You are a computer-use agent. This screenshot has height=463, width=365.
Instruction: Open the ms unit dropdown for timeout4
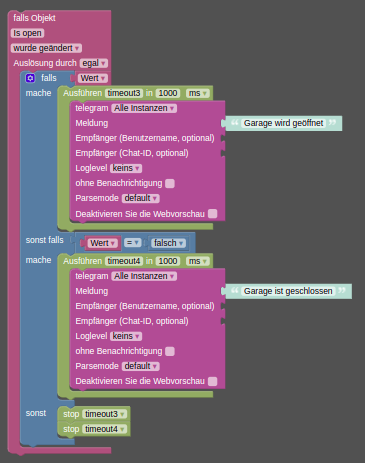[198, 261]
